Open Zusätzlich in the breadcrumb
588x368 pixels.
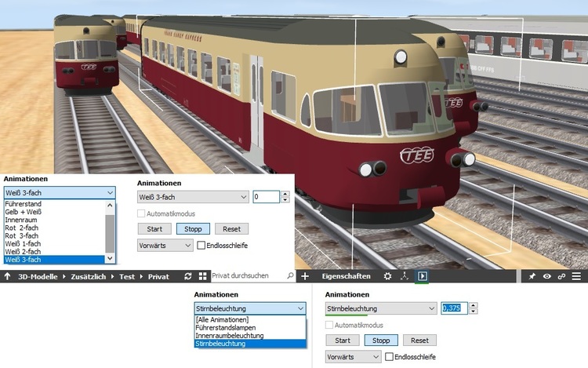pyautogui.click(x=89, y=277)
